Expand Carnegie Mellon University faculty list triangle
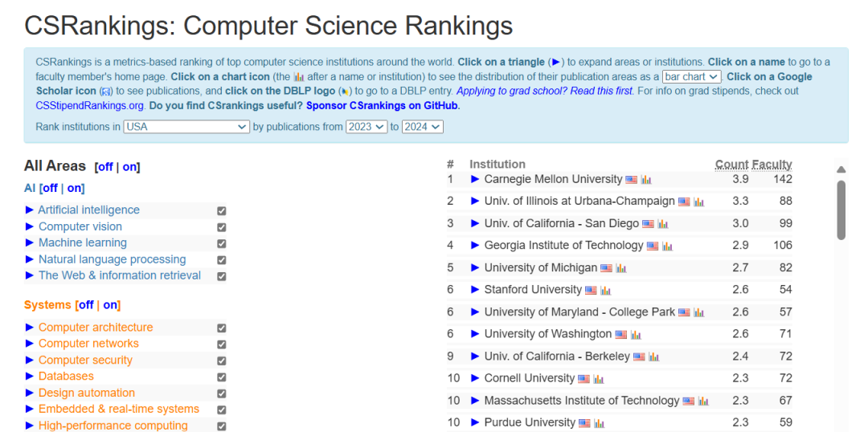The image size is (868, 432). pyautogui.click(x=475, y=179)
